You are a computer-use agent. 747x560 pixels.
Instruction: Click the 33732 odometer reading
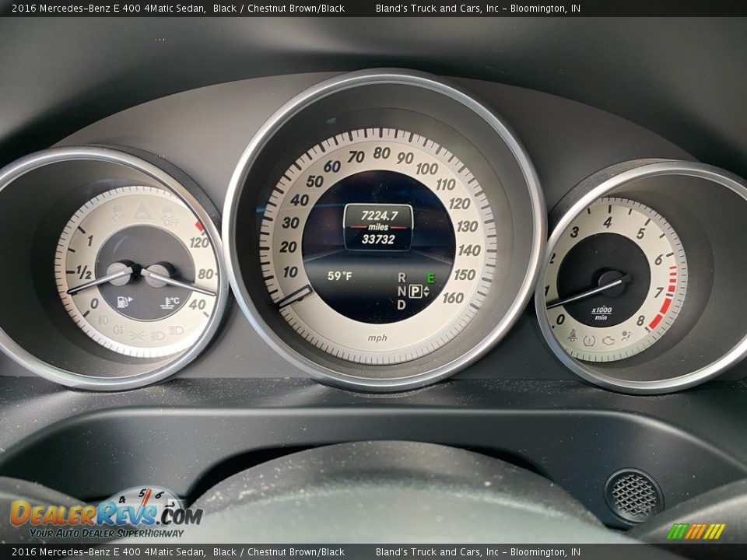point(378,240)
